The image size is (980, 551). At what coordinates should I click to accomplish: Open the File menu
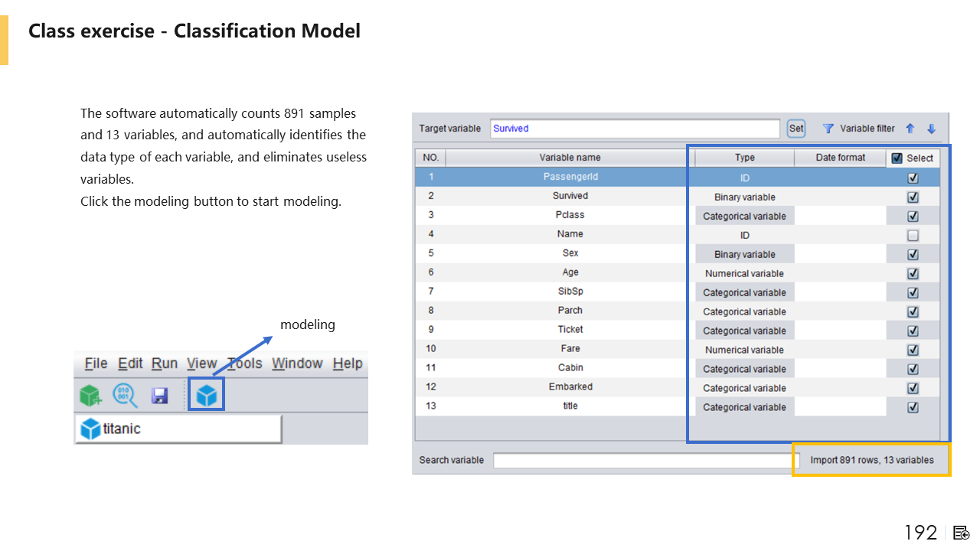point(96,364)
